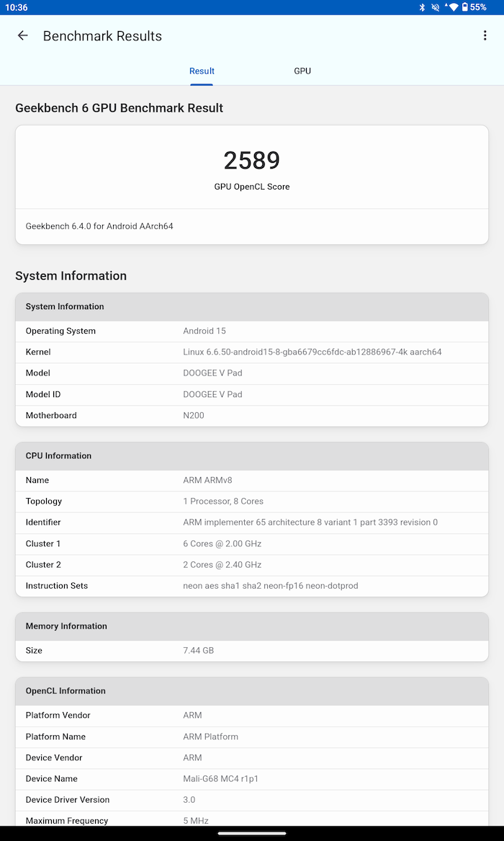Tap the Benchmark Results title
The width and height of the screenshot is (504, 841).
pyautogui.click(x=102, y=36)
